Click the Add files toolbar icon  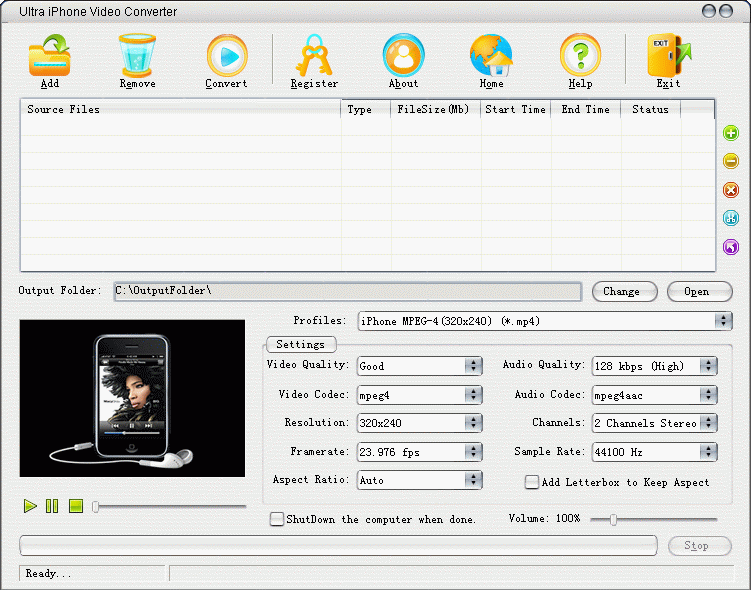(49, 56)
